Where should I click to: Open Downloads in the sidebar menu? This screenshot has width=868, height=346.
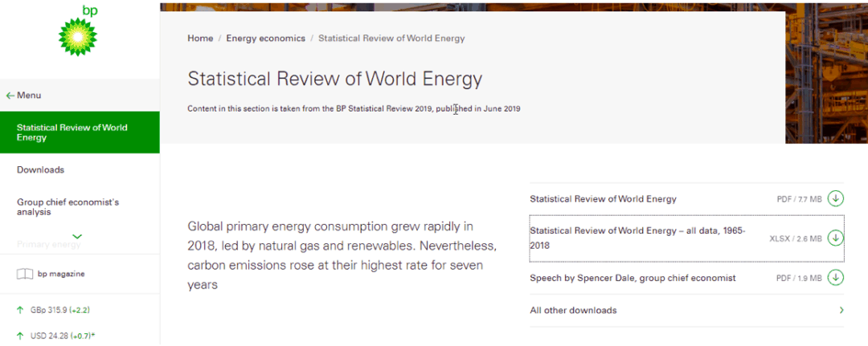click(40, 170)
